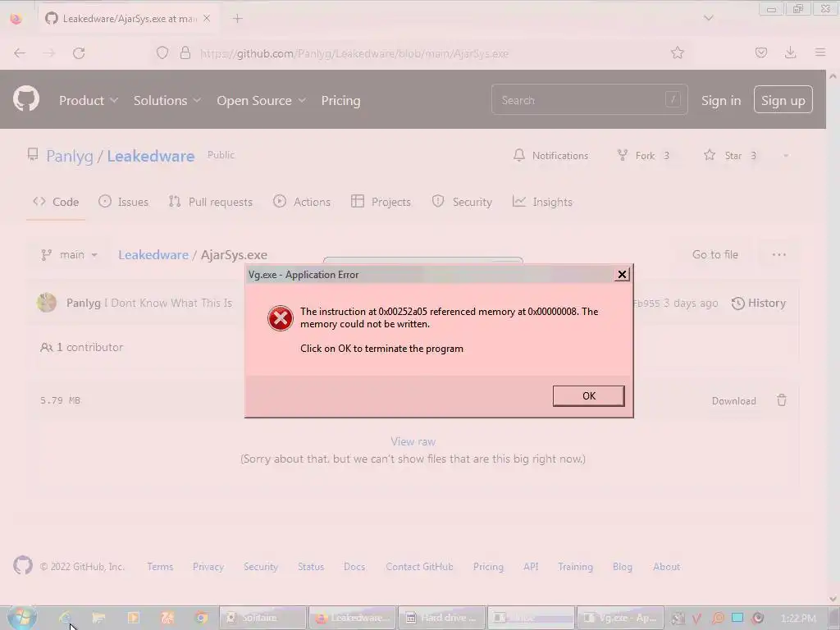Open the browser downloads icon
Screen dimensions: 840x630
pyautogui.click(x=791, y=52)
